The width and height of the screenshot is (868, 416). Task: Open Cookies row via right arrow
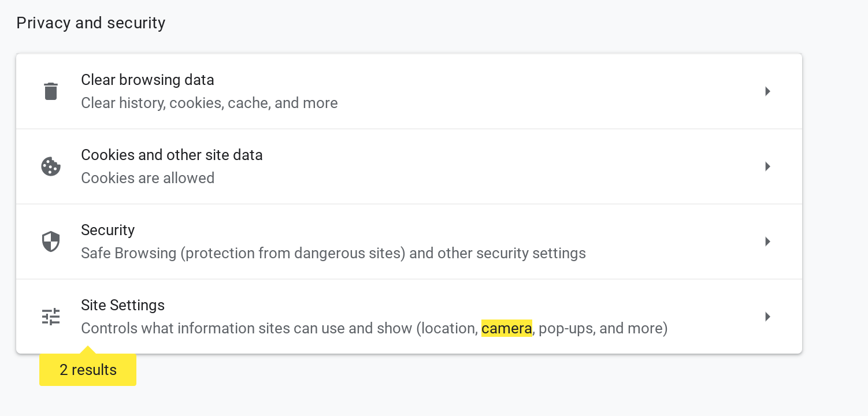(767, 166)
